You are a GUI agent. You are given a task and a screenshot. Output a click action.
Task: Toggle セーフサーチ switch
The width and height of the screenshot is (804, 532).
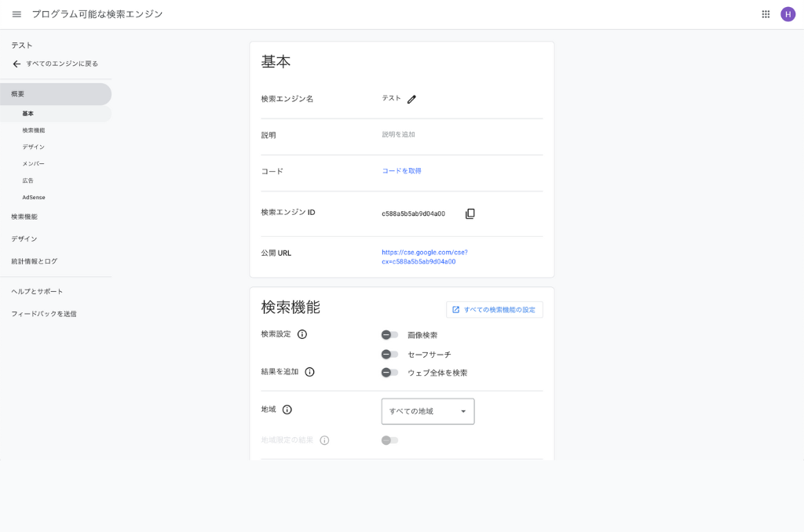pos(389,354)
